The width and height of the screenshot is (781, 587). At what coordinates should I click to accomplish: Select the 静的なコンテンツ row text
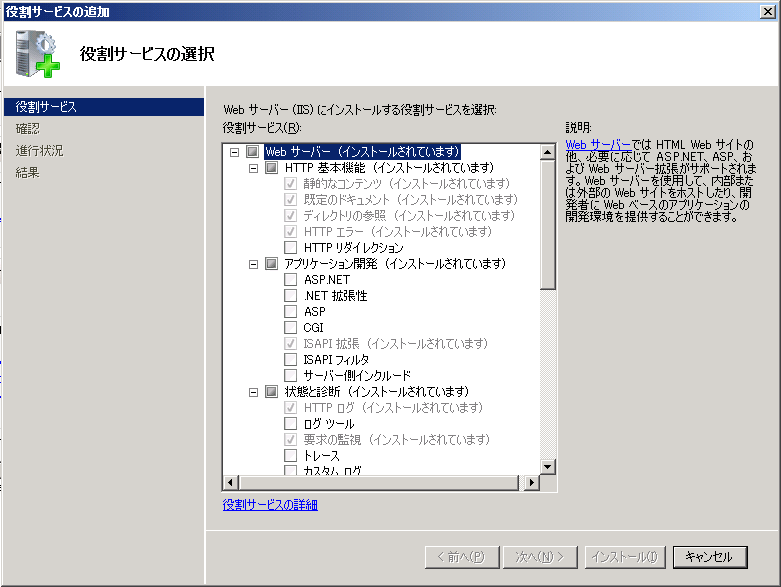(406, 183)
